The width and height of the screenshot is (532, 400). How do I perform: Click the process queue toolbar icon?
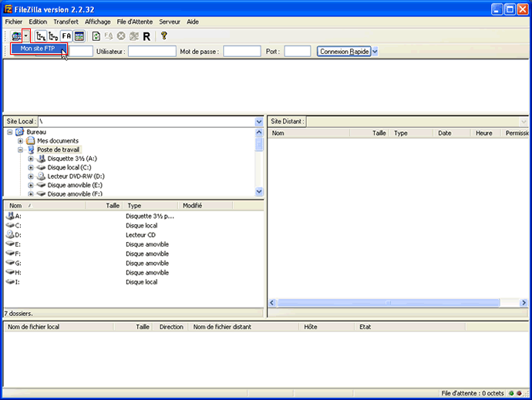pyautogui.click(x=109, y=36)
